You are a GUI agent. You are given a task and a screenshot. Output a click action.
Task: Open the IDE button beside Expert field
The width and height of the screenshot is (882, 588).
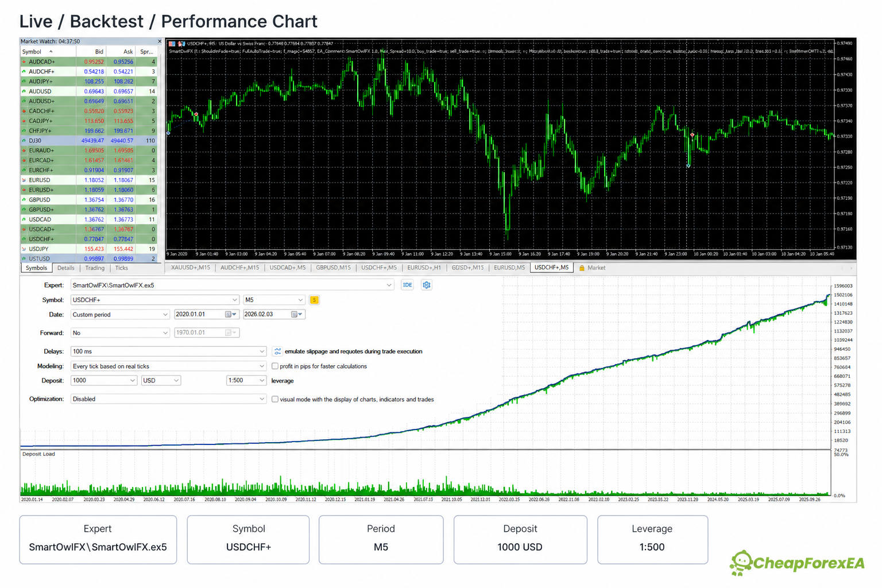point(407,285)
